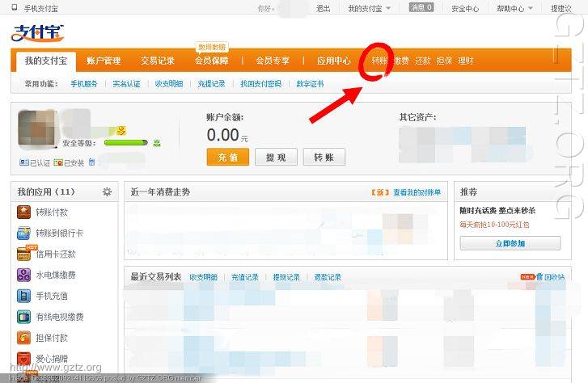The image size is (588, 383).
Task: Open the 充提记录 quick link
Action: [211, 84]
